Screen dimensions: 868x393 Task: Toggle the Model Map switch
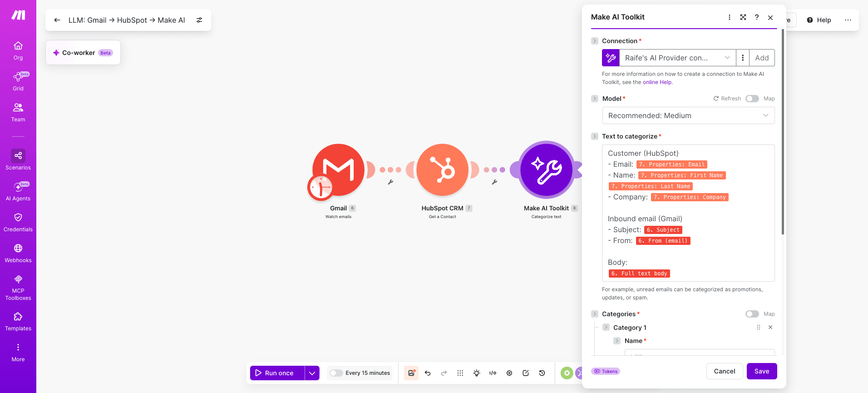coord(752,99)
